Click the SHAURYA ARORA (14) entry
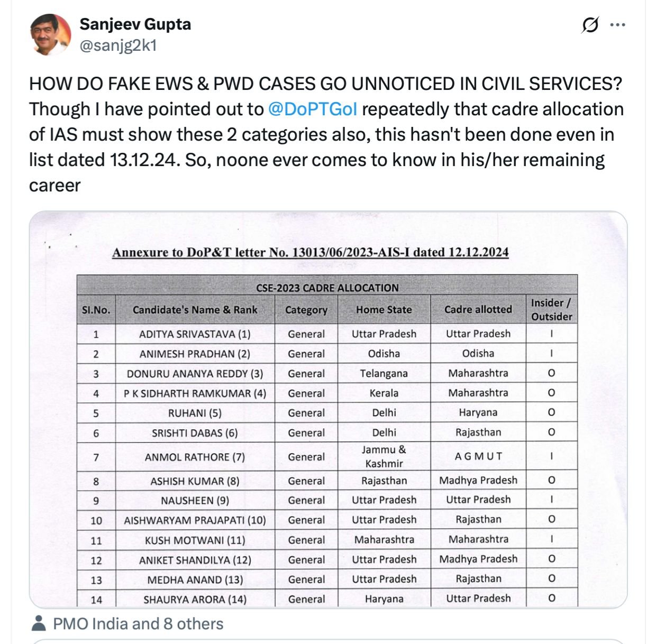 195,600
